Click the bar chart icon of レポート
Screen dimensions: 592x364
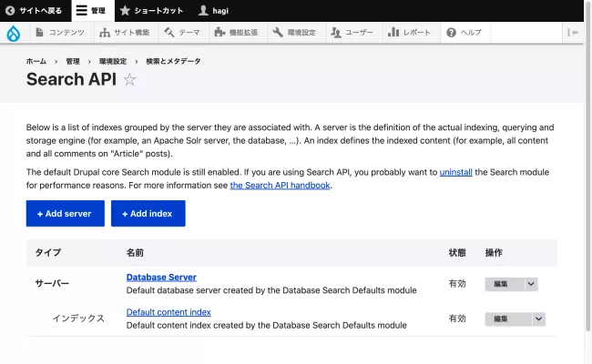coord(393,33)
